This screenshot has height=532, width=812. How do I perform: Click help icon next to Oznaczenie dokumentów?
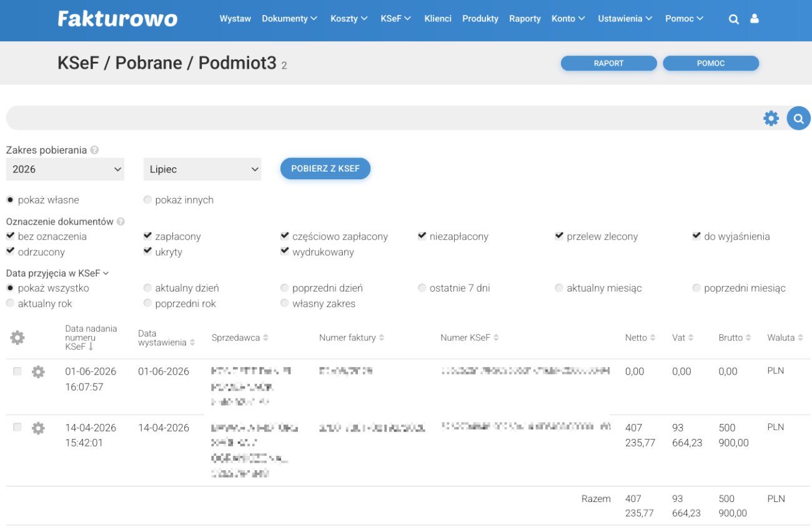click(x=121, y=222)
